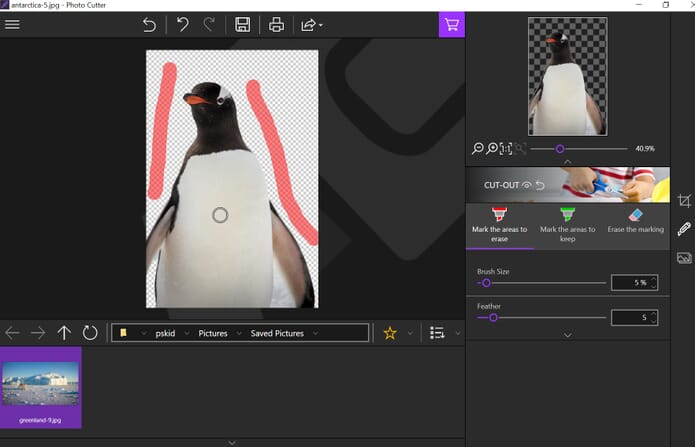This screenshot has height=447, width=695.
Task: Open the Crop tool in sidebar
Action: point(684,201)
